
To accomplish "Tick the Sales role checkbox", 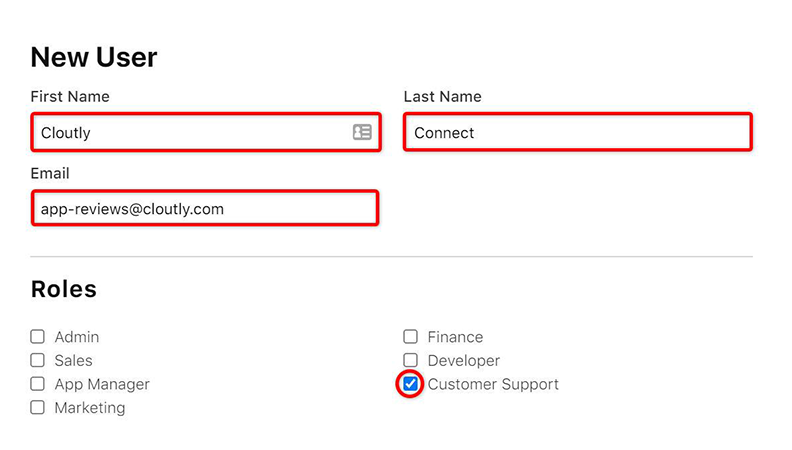I will (38, 360).
